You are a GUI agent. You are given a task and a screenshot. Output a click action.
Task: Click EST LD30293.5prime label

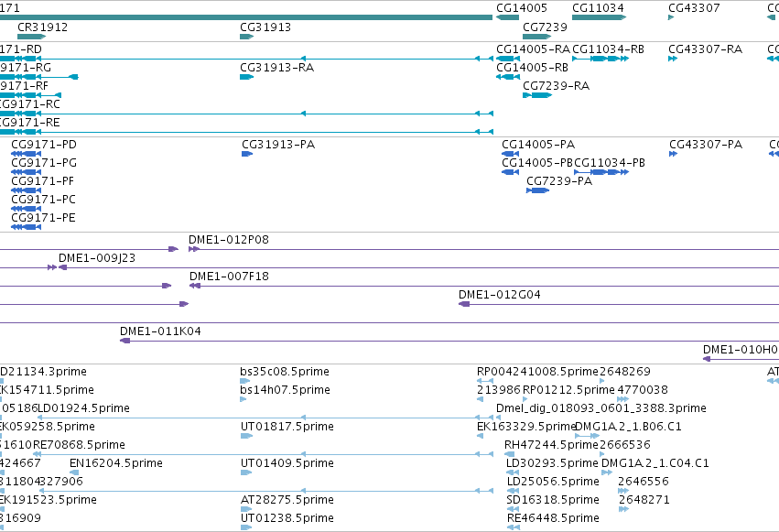(553, 463)
